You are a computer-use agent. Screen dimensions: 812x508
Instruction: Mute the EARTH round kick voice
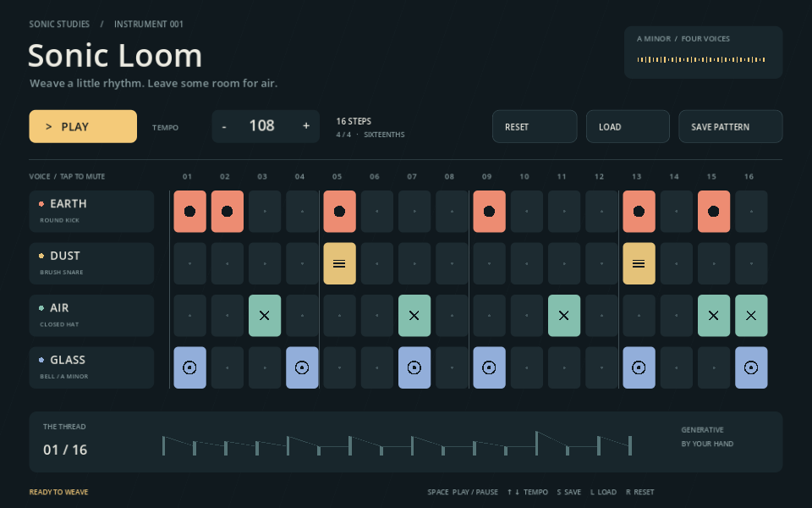pyautogui.click(x=91, y=212)
